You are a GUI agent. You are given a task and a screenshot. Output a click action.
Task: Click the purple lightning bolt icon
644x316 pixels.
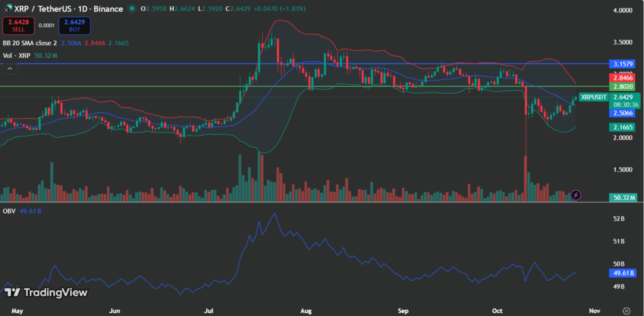point(576,195)
